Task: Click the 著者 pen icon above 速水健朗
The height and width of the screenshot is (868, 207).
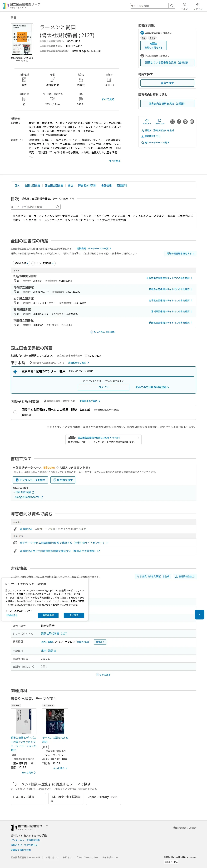Action: (x=53, y=80)
